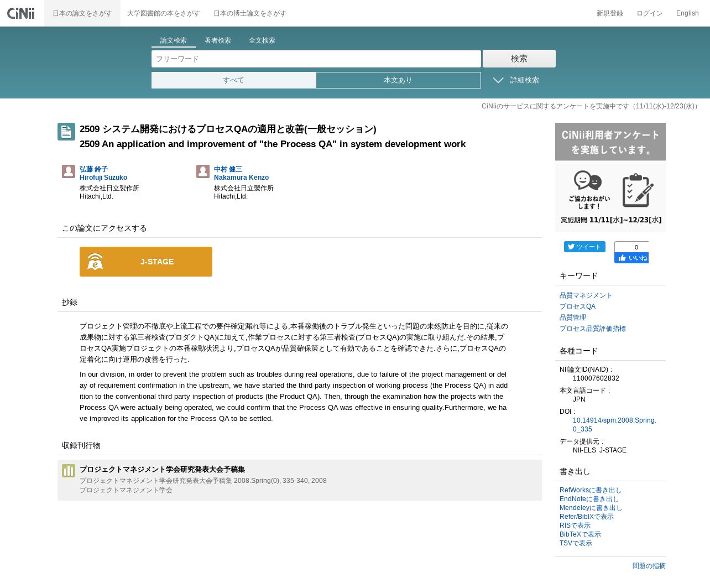Click TSVで表示 link

coord(576,543)
